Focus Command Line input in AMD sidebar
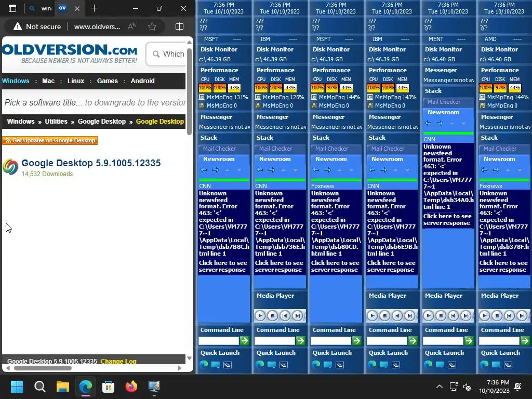This screenshot has height=399, width=532. click(499, 340)
